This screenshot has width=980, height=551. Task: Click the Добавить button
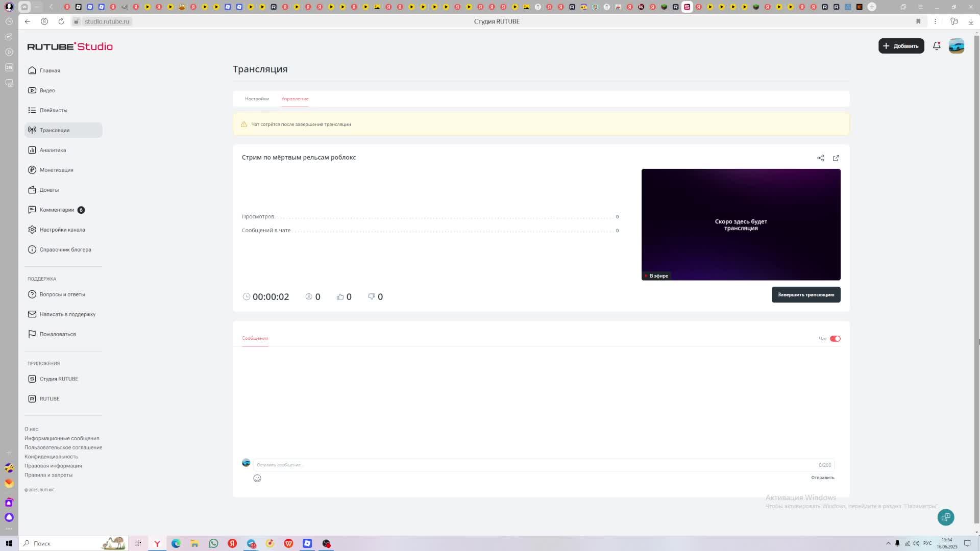901,46
